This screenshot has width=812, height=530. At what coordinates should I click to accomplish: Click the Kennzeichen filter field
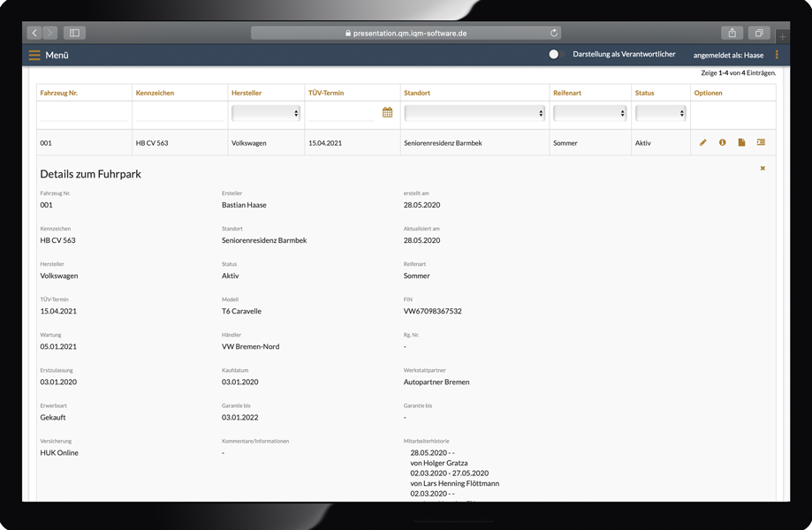click(179, 113)
